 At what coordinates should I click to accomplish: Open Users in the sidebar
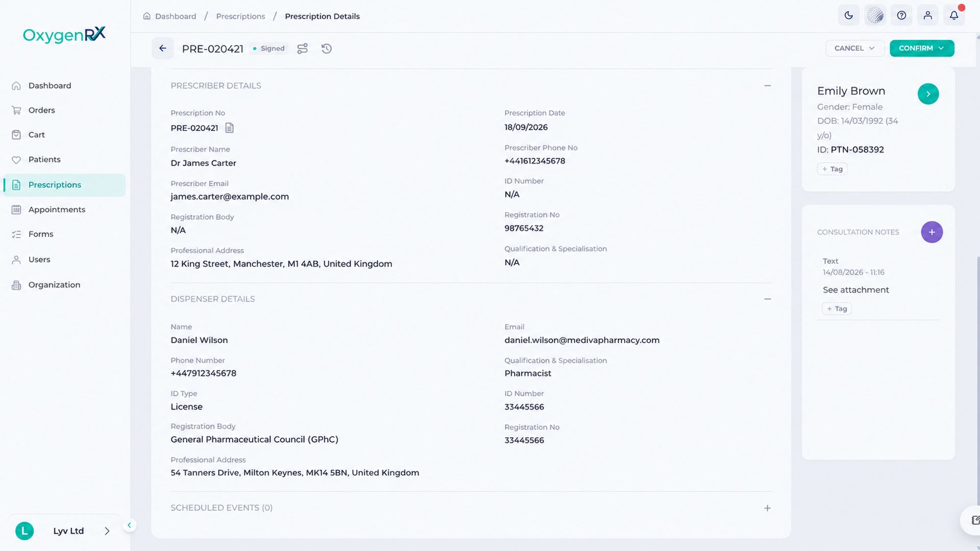(64, 260)
